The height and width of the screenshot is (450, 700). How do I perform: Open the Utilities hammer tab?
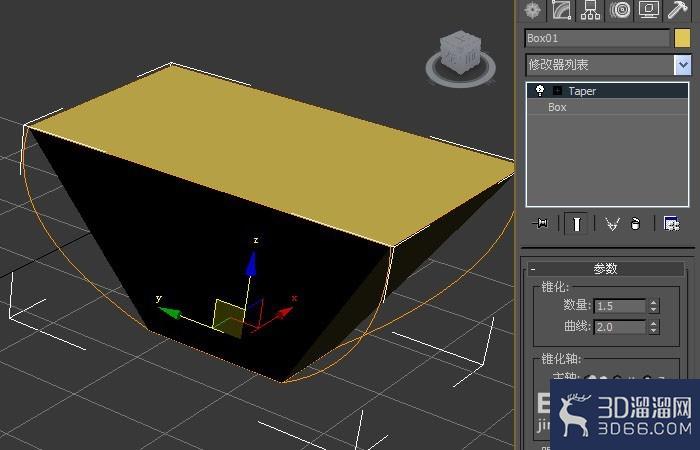(678, 10)
